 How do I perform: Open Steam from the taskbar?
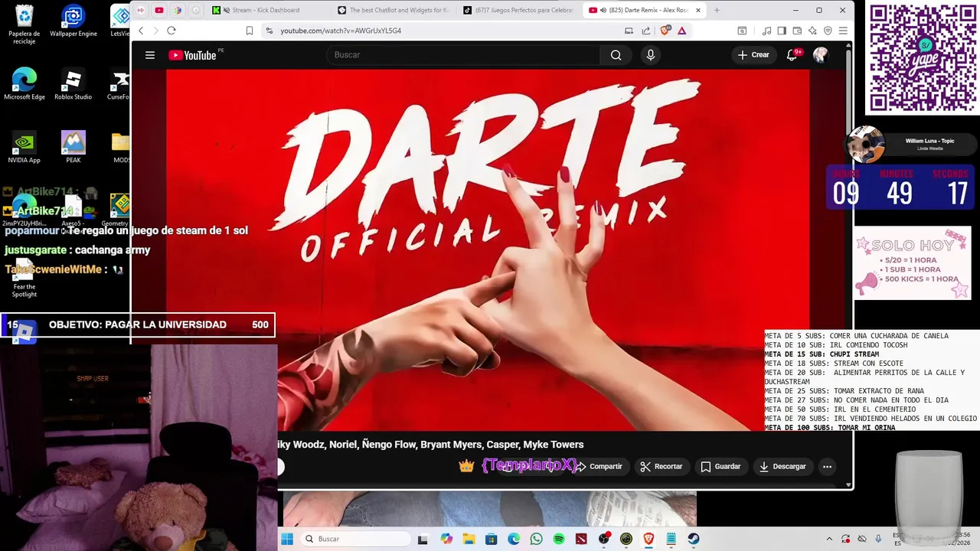pyautogui.click(x=694, y=539)
